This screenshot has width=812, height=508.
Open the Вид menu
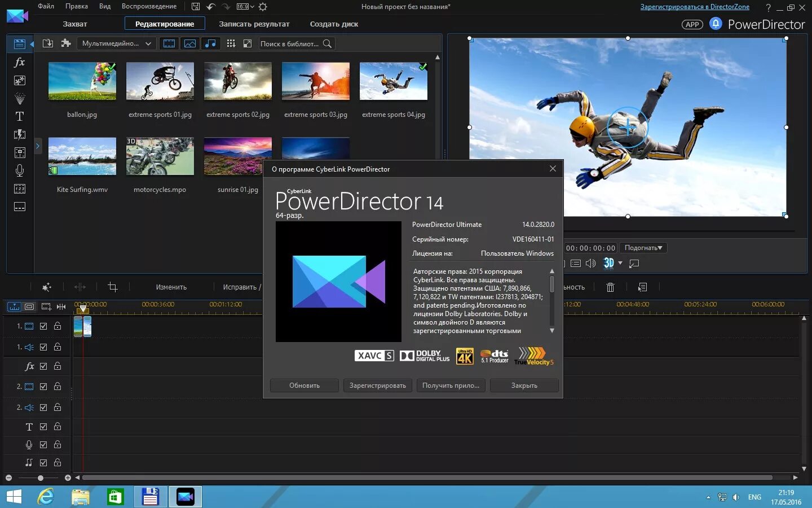tap(105, 6)
